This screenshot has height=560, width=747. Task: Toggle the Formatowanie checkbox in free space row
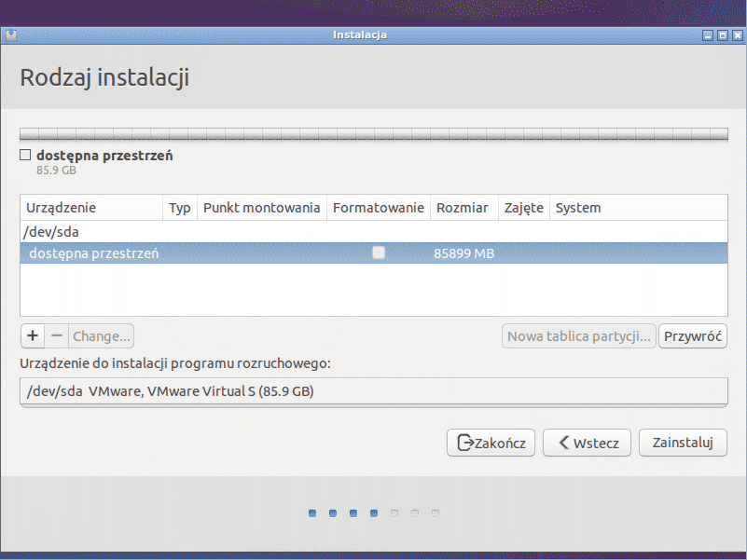[378, 253]
